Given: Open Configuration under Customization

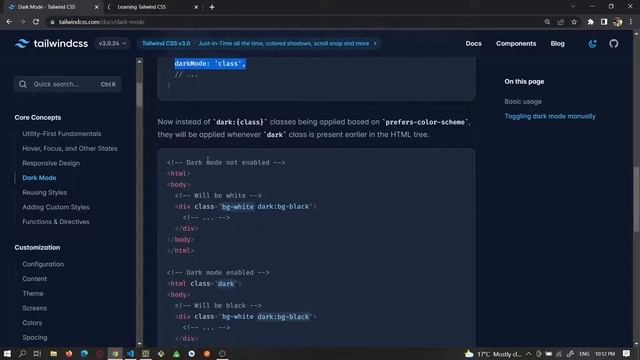Looking at the screenshot, I should click(43, 264).
